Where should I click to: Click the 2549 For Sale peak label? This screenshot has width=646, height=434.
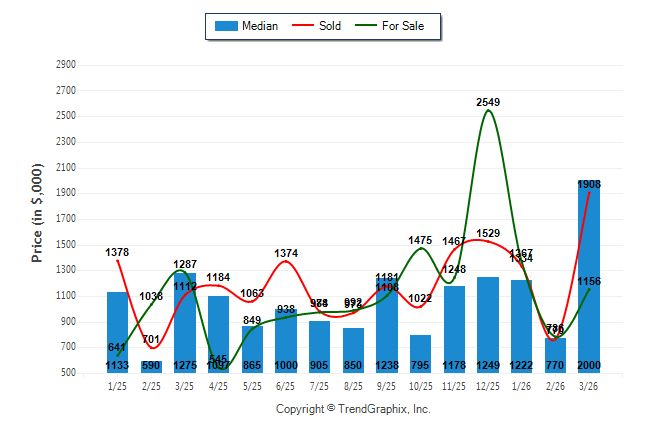pyautogui.click(x=488, y=102)
